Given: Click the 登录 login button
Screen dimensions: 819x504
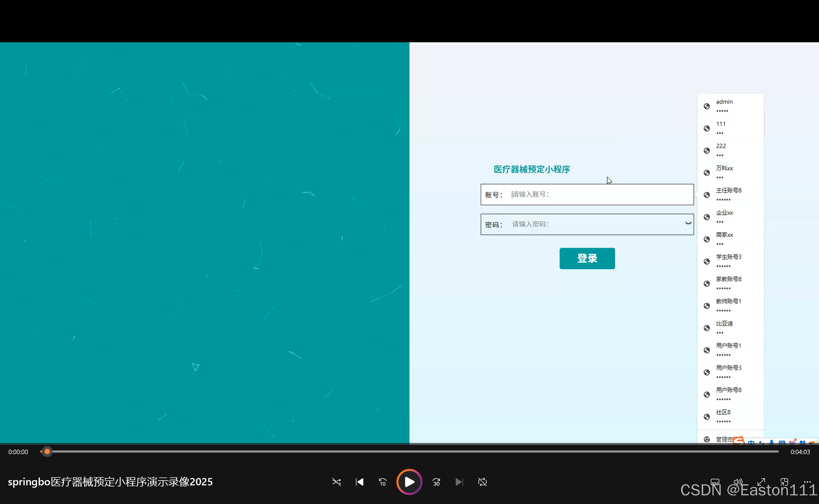Looking at the screenshot, I should 587,258.
